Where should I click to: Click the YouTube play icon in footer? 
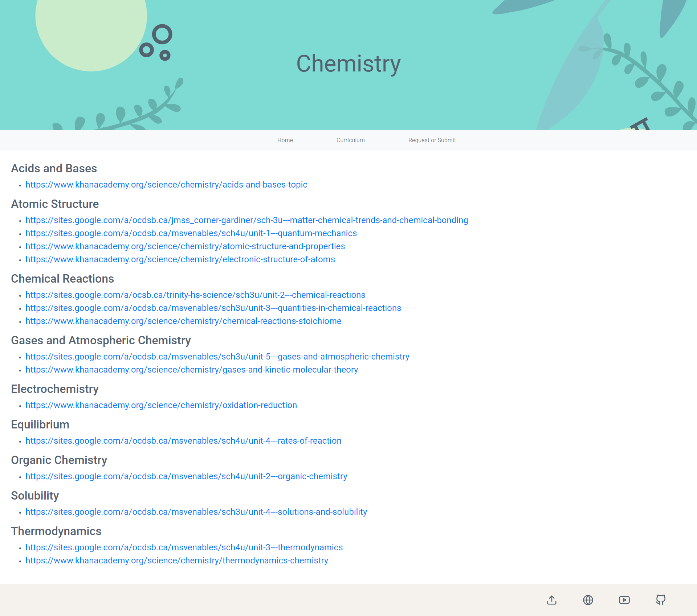[624, 600]
